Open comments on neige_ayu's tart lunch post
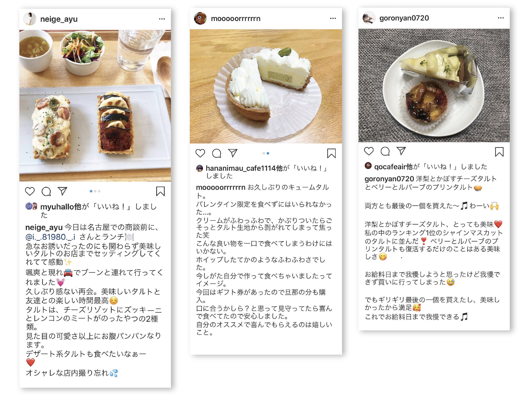This screenshot has width=532, height=401. pyautogui.click(x=46, y=192)
